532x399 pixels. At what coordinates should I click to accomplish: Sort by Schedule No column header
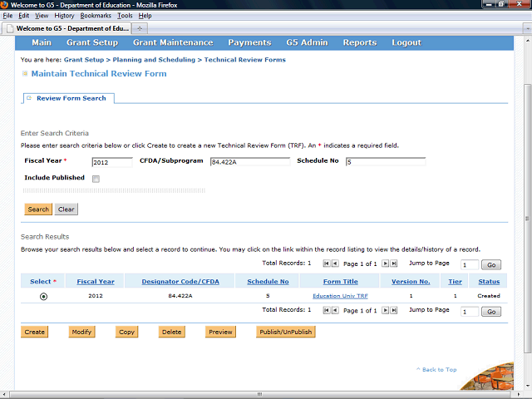point(268,281)
